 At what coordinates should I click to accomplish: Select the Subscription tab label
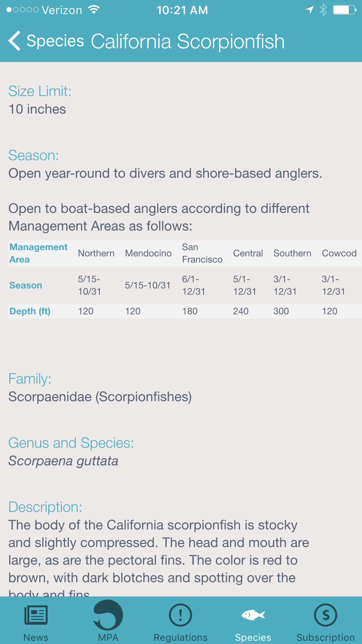pos(326,637)
